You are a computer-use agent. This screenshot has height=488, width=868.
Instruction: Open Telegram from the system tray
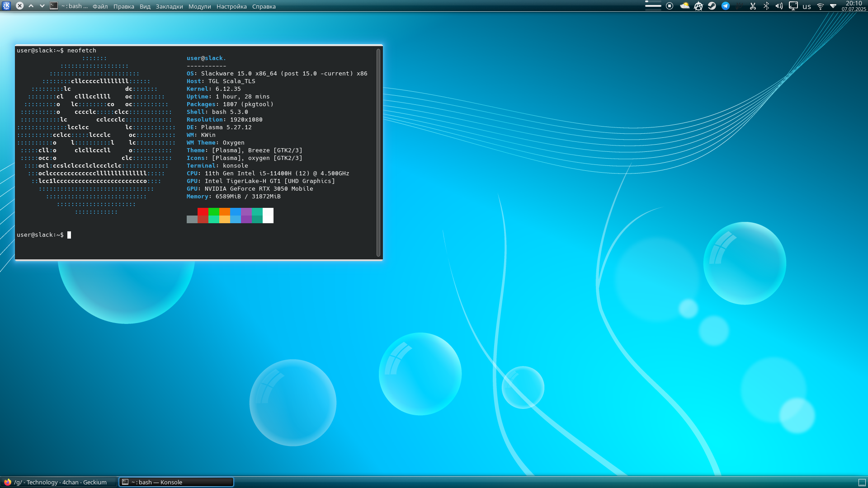[x=726, y=6]
